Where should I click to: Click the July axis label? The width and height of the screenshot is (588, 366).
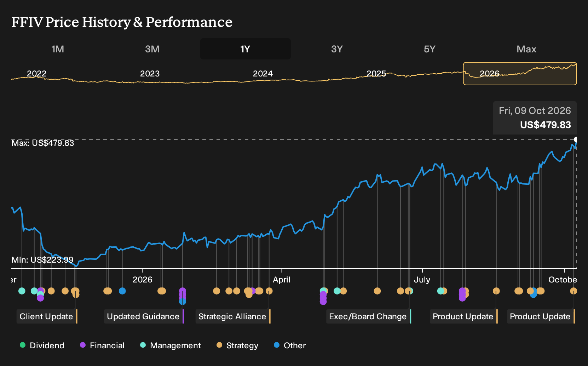pyautogui.click(x=422, y=280)
